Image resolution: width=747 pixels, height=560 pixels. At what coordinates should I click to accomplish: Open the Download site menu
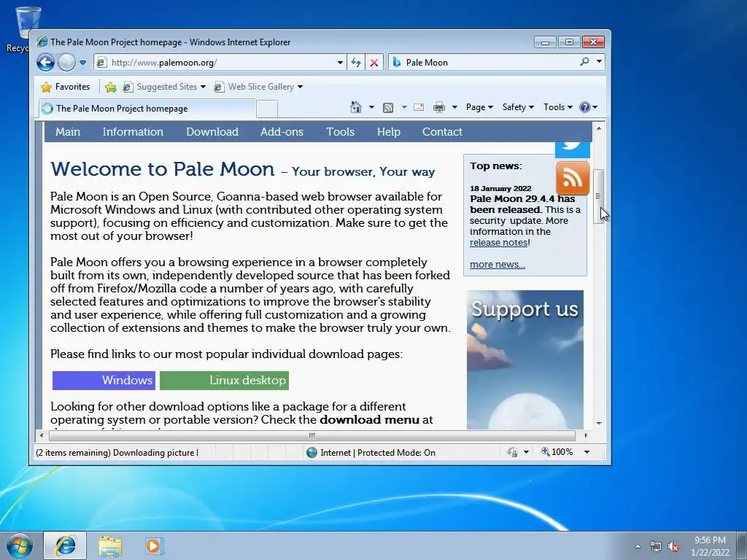pyautogui.click(x=212, y=132)
